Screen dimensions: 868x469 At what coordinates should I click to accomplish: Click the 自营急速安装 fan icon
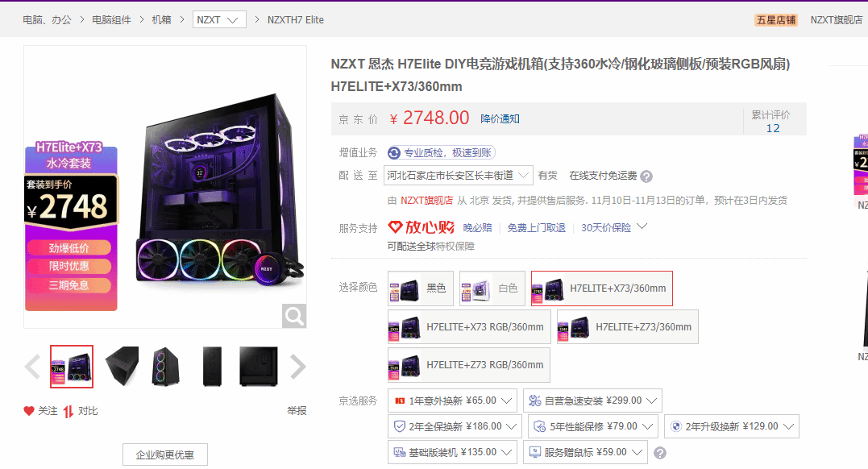click(x=535, y=401)
